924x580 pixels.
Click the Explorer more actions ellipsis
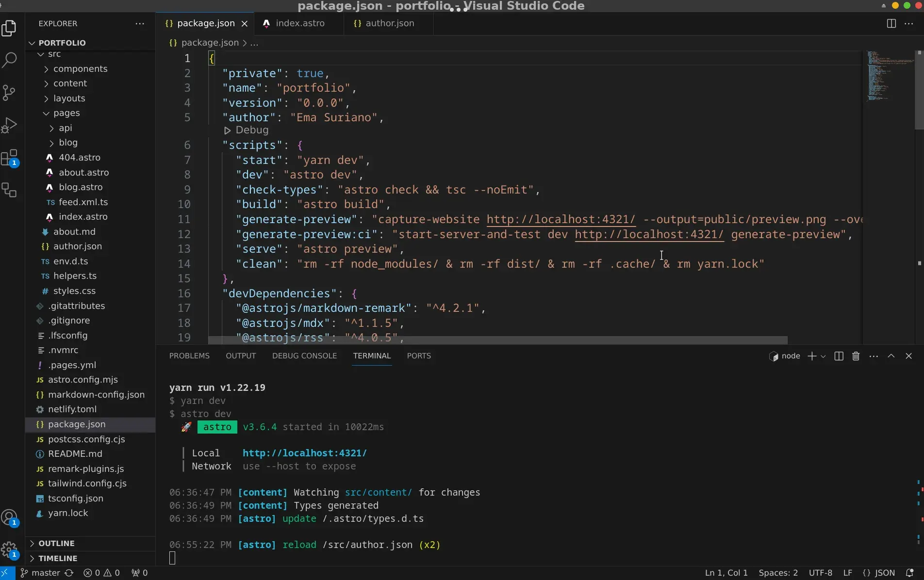140,23
